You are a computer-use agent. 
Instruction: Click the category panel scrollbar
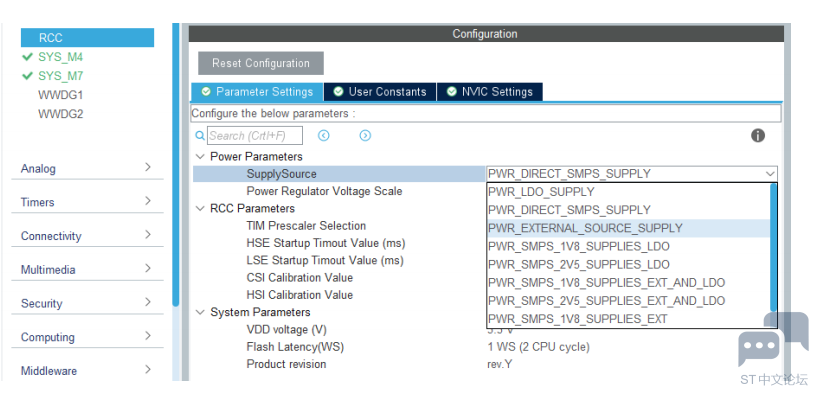(x=176, y=164)
